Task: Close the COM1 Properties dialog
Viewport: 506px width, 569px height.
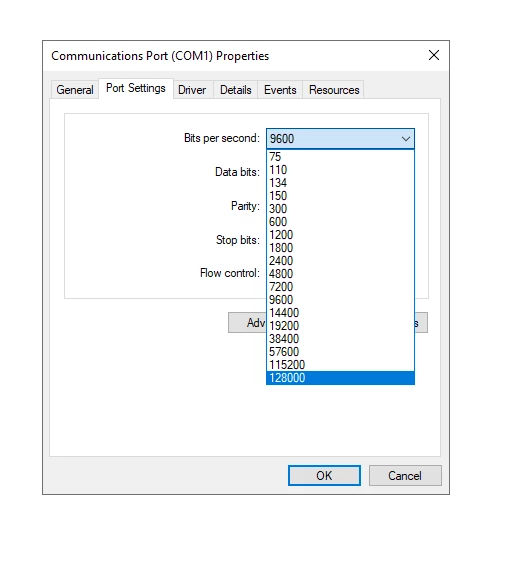Action: [434, 56]
